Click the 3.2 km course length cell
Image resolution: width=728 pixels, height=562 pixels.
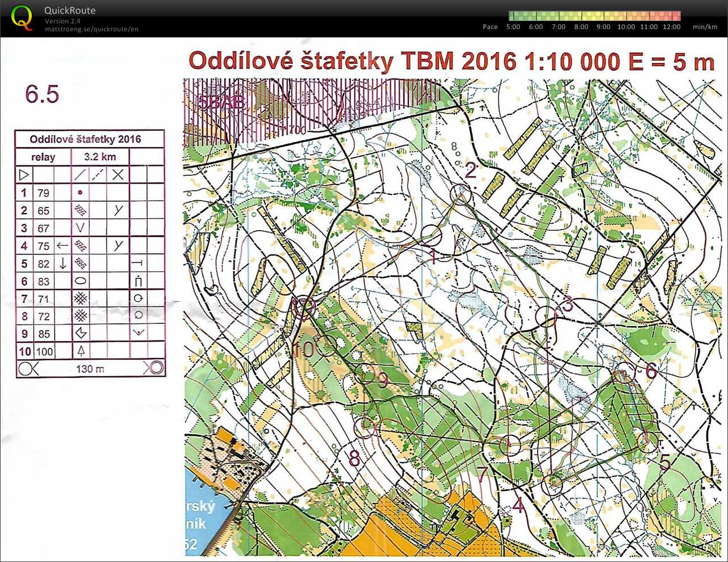pyautogui.click(x=100, y=157)
